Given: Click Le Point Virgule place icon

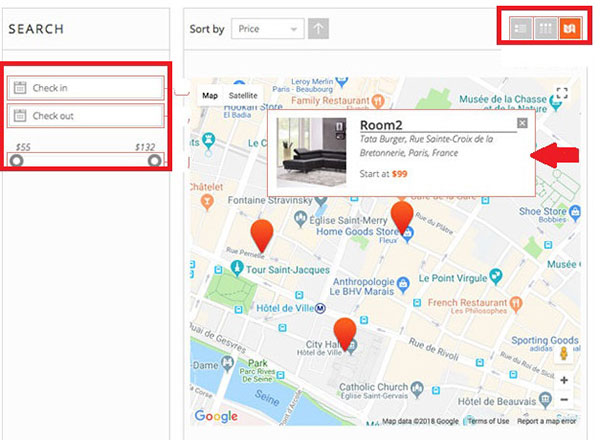Looking at the screenshot, I should point(496,276).
